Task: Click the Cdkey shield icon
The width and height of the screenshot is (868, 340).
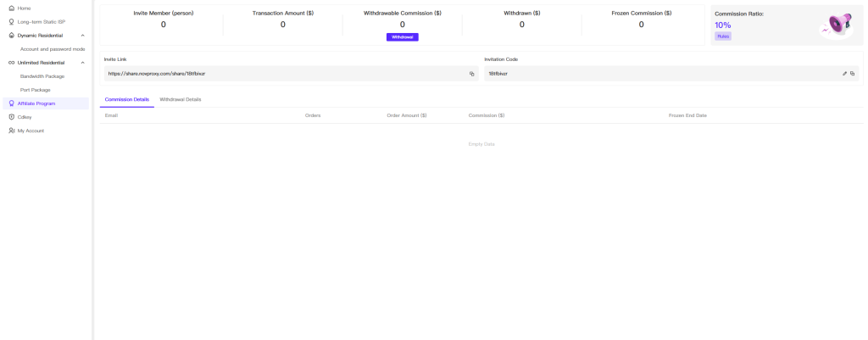Action: [11, 117]
